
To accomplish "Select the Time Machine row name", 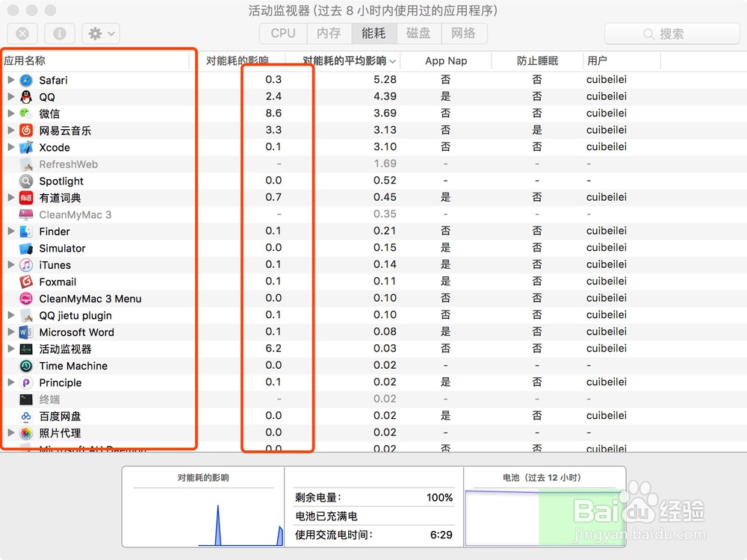I will tap(73, 366).
